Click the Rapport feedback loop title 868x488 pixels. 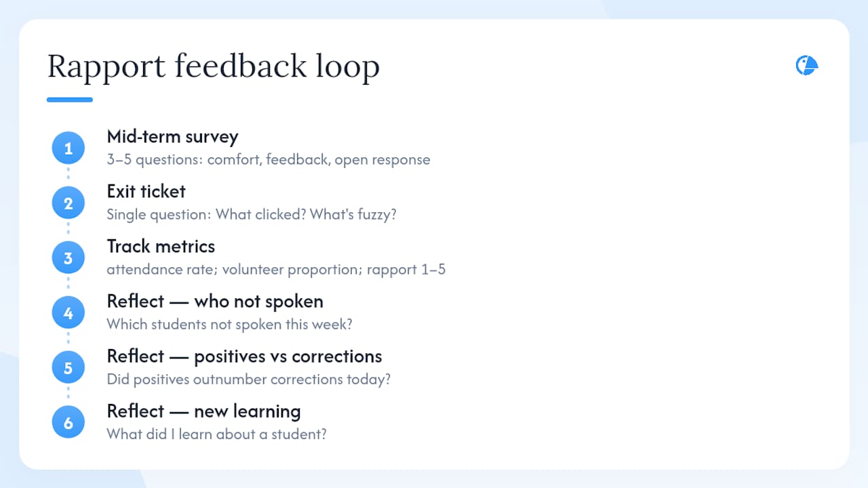click(213, 67)
